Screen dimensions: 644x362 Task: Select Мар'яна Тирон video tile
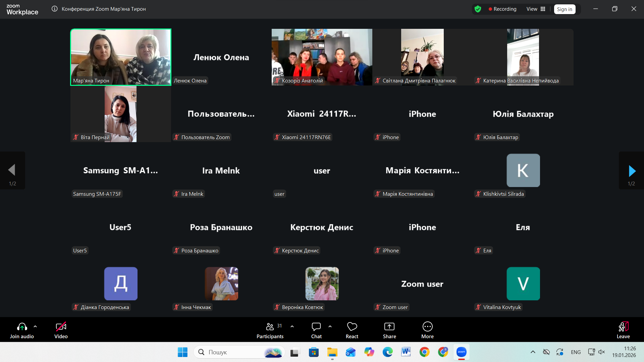pyautogui.click(x=121, y=57)
